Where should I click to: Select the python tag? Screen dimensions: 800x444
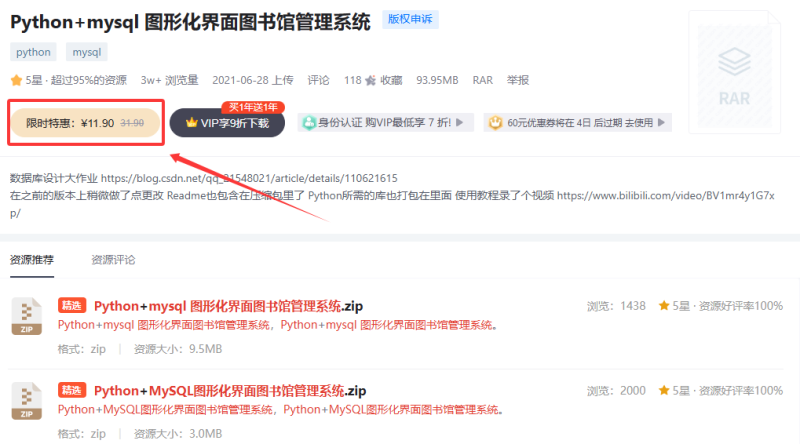[x=33, y=52]
